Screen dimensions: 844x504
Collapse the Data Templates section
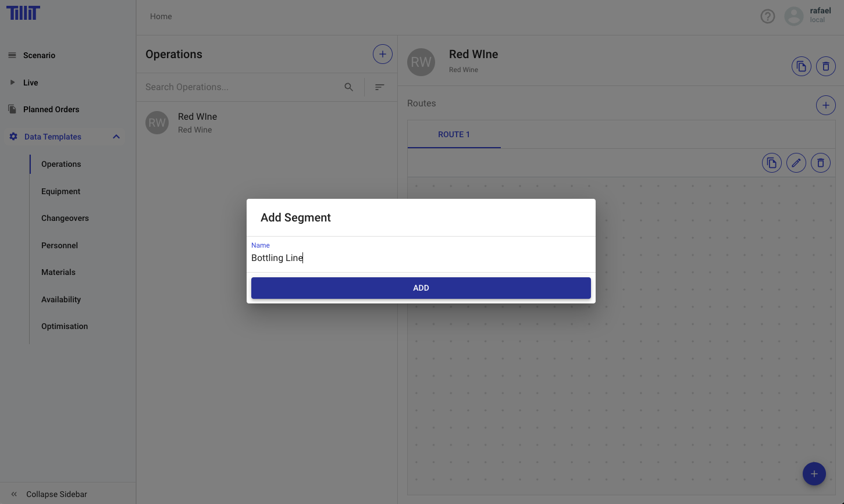[x=116, y=137]
